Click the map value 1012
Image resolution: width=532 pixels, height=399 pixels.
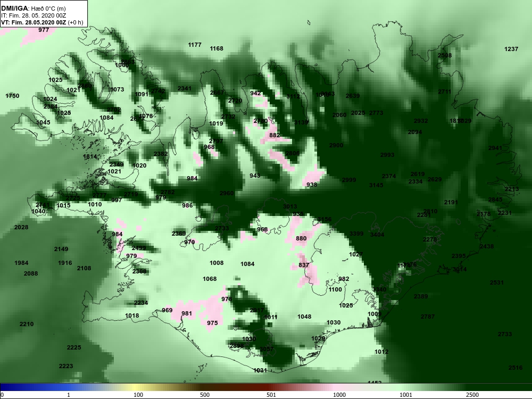coord(381,352)
